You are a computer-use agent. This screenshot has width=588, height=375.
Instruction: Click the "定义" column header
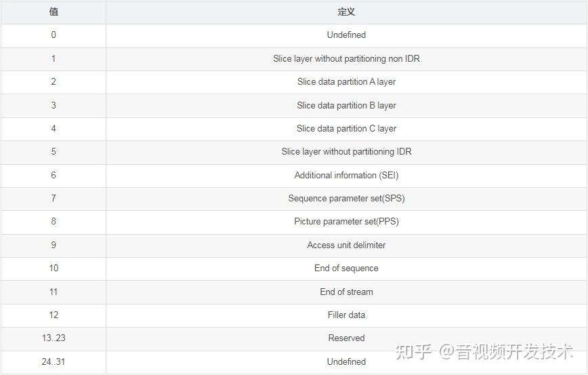[x=346, y=12]
